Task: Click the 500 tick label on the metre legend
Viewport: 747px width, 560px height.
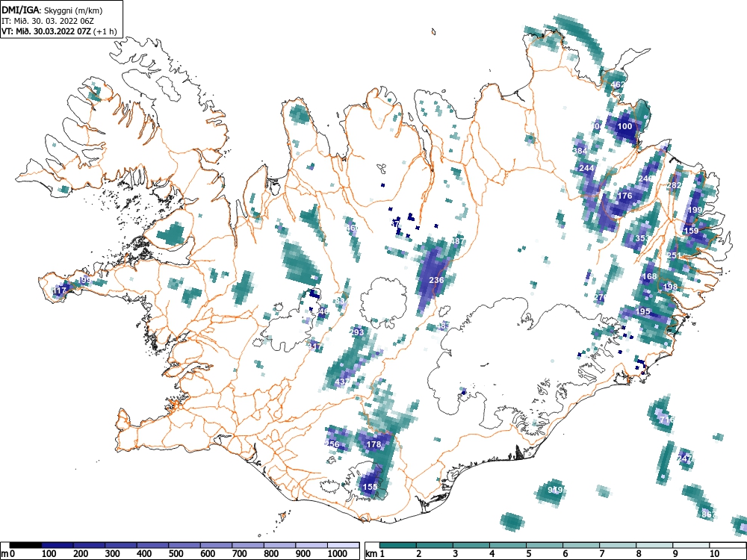Action: (x=176, y=554)
